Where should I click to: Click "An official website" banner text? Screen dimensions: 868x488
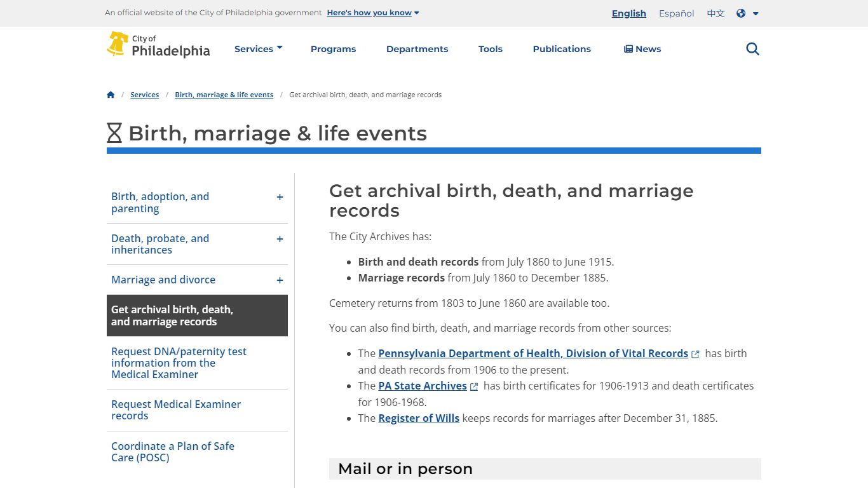point(214,13)
